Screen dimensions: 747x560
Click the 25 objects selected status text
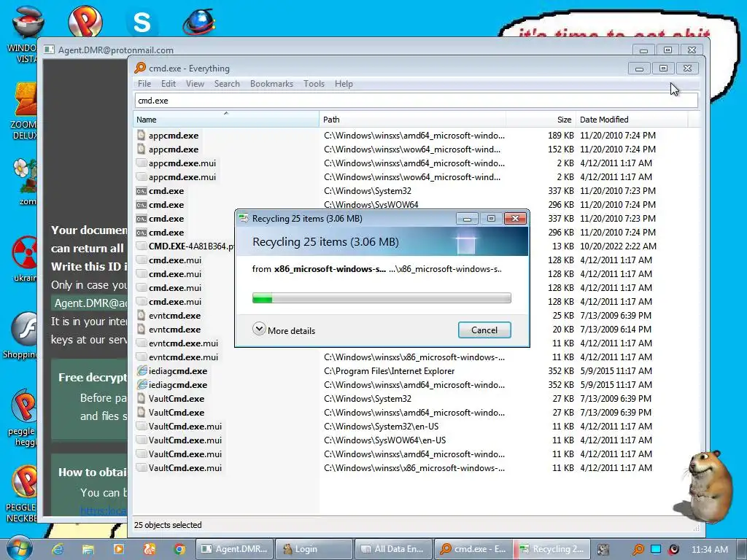168,525
